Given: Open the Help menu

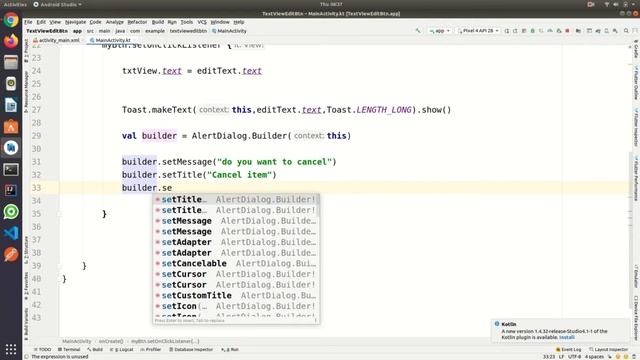Looking at the screenshot, I should pyautogui.click(x=239, y=22).
